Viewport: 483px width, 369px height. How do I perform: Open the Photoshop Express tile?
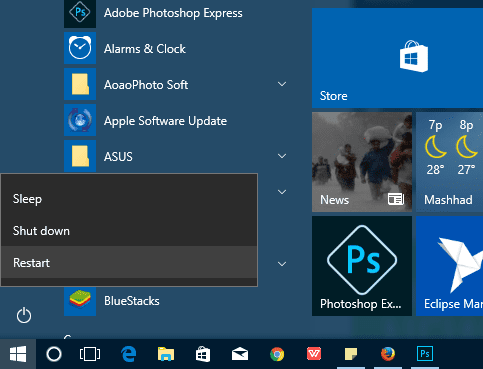[362, 266]
